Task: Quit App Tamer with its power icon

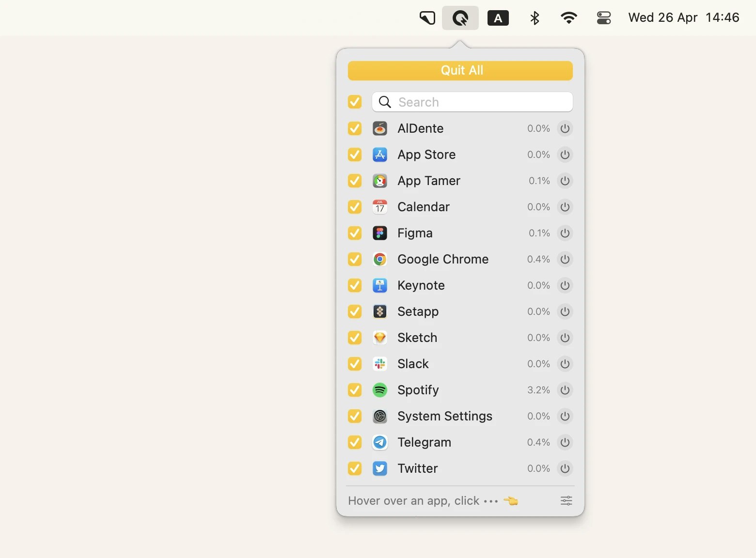Action: [x=565, y=181]
